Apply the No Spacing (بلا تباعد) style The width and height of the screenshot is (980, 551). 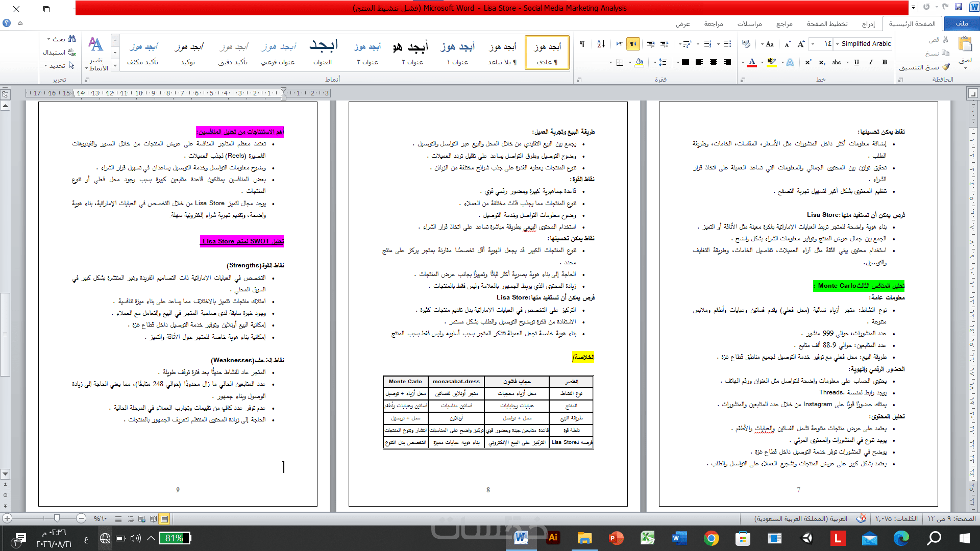(502, 53)
